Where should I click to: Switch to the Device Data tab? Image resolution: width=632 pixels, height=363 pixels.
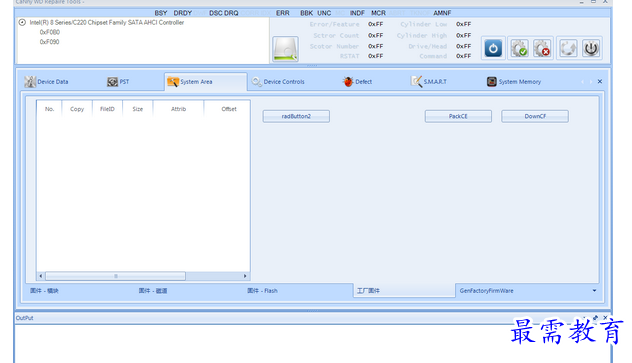(x=53, y=82)
